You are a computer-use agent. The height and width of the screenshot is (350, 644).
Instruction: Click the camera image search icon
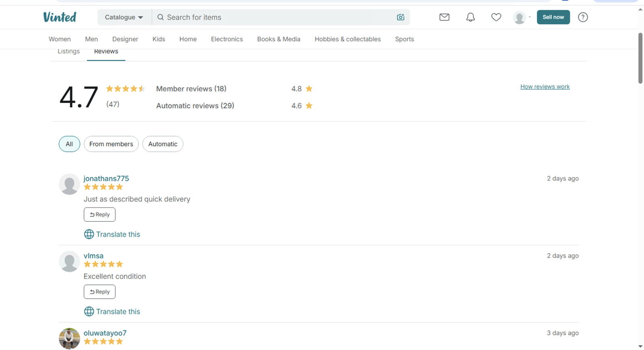click(x=400, y=17)
